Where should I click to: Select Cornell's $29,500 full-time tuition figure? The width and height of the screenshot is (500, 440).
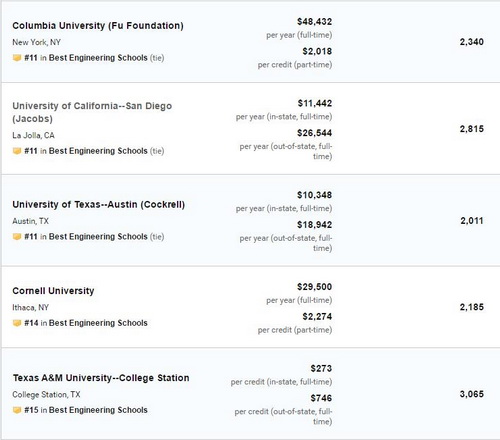(x=314, y=287)
